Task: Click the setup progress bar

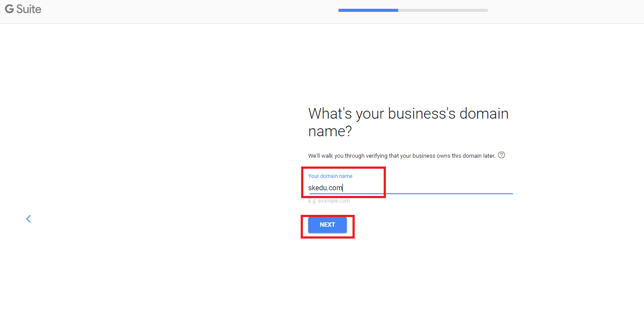Action: (x=413, y=10)
